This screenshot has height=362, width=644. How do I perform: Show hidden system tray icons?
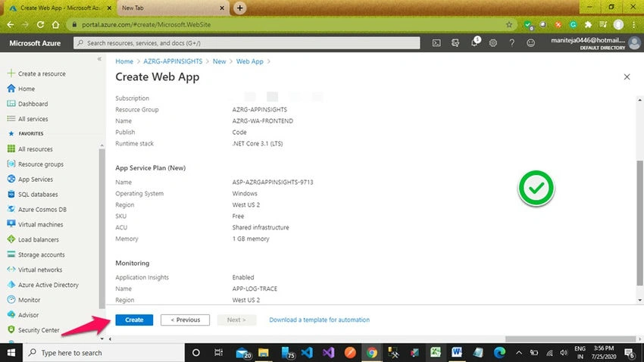tap(519, 353)
